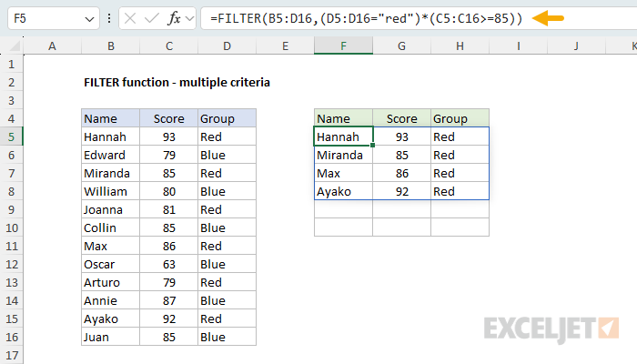
Task: Select cell 'Oscar'
Action: pos(110,265)
